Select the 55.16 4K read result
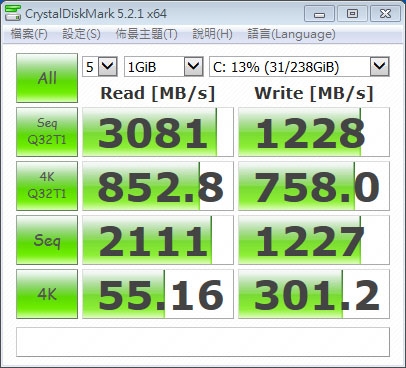406x368 pixels. pos(158,294)
